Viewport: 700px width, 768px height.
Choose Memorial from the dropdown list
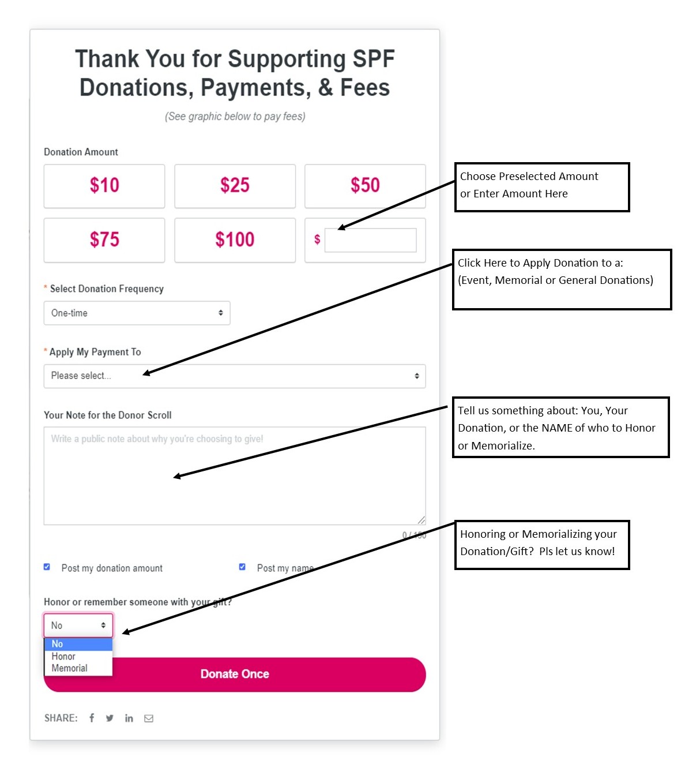coord(70,668)
